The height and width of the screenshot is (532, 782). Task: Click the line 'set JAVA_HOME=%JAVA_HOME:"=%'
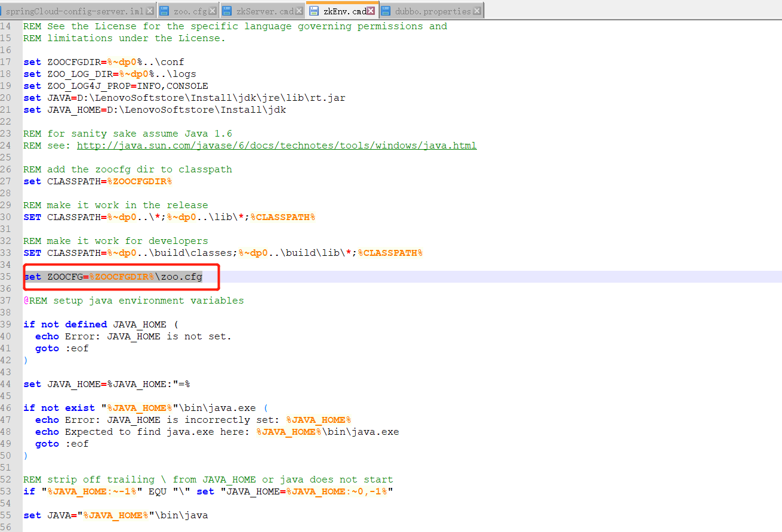click(107, 384)
